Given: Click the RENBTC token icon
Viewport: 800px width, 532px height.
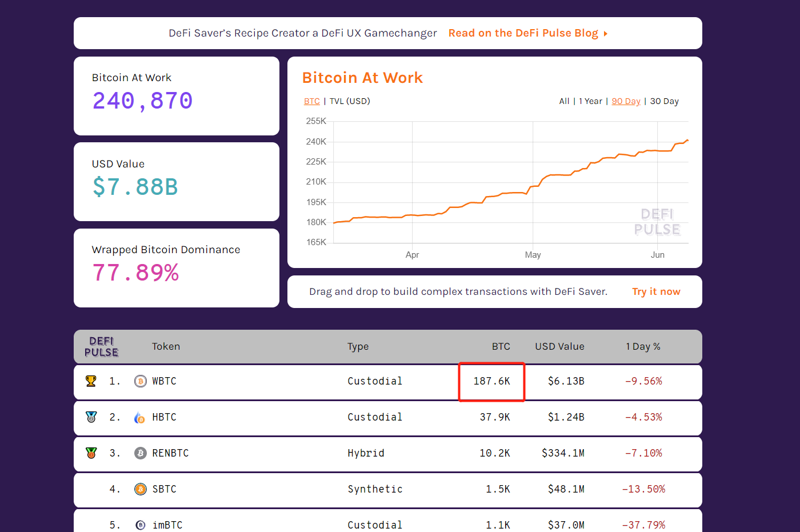Looking at the screenshot, I should (141, 453).
